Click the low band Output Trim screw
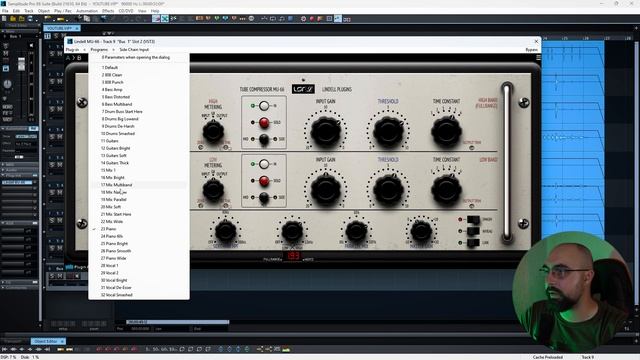This screenshot has width=640, height=360. coord(471,206)
